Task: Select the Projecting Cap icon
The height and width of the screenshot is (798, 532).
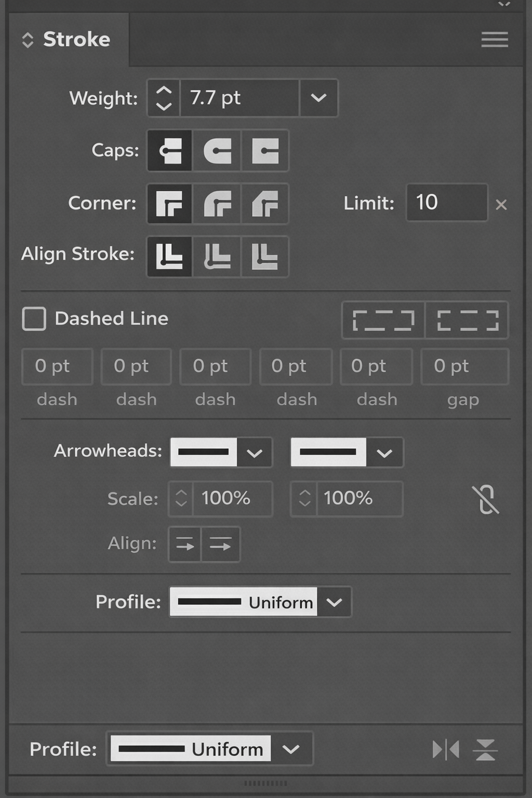Action: point(265,151)
